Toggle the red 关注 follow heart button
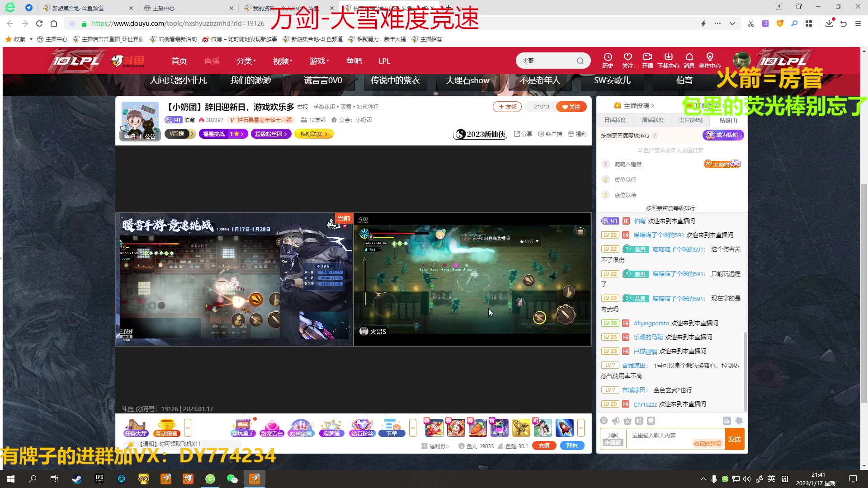The height and width of the screenshot is (488, 868). click(x=571, y=107)
